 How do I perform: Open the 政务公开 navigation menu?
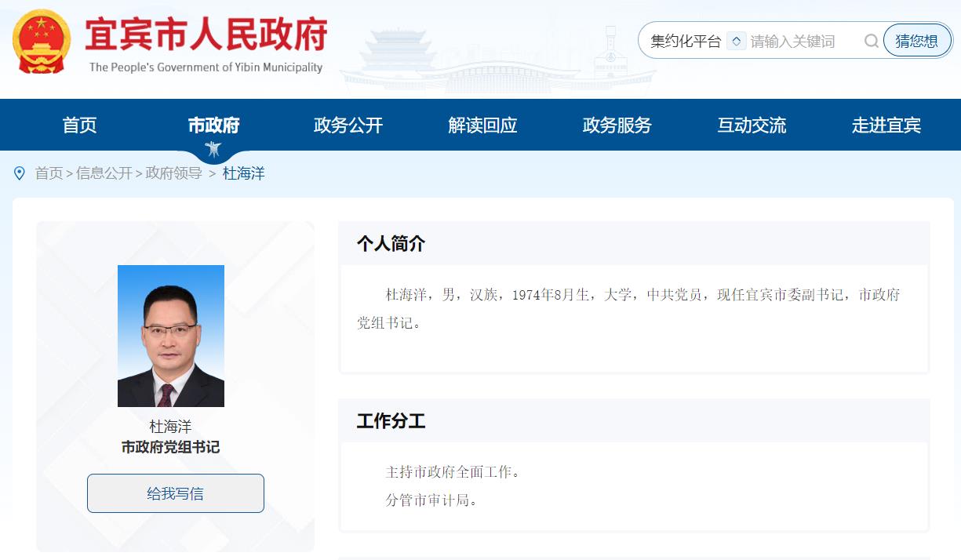point(348,125)
